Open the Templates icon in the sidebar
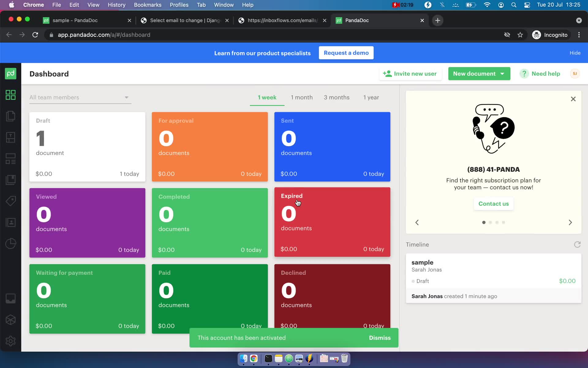Image resolution: width=588 pixels, height=368 pixels. tap(10, 137)
